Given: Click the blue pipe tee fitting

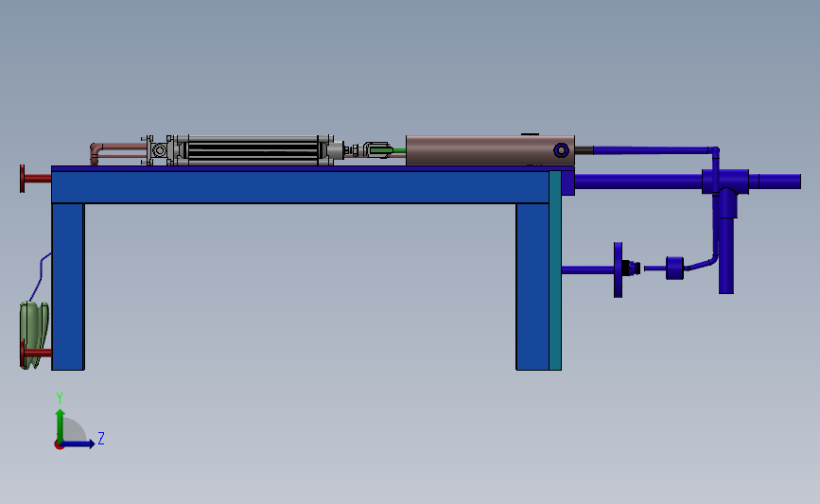Looking at the screenshot, I should tap(725, 182).
